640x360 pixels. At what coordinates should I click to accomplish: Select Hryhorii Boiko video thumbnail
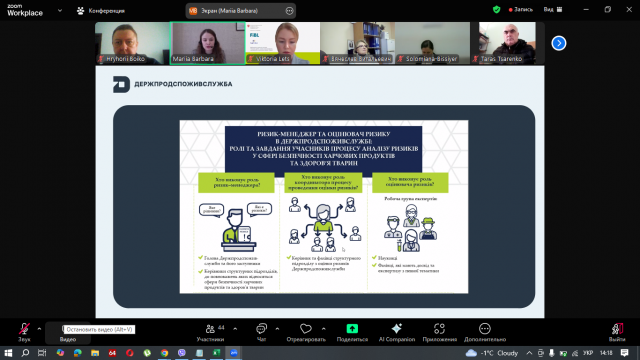click(x=132, y=43)
